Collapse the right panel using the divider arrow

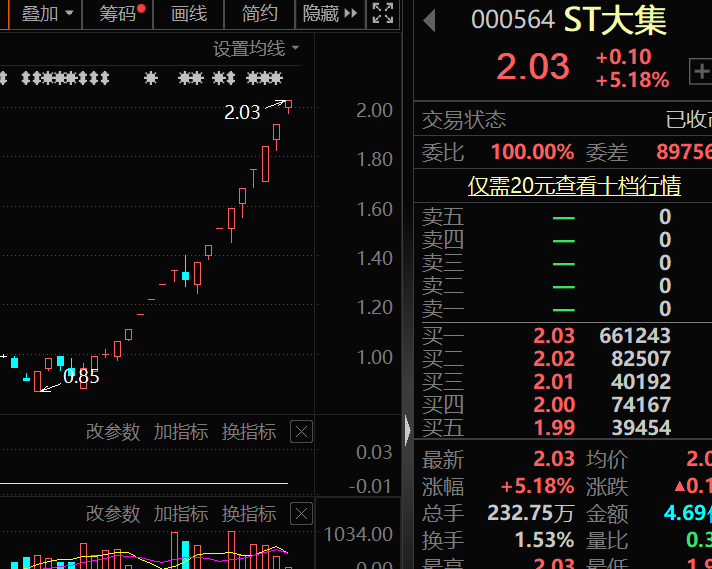[407, 431]
